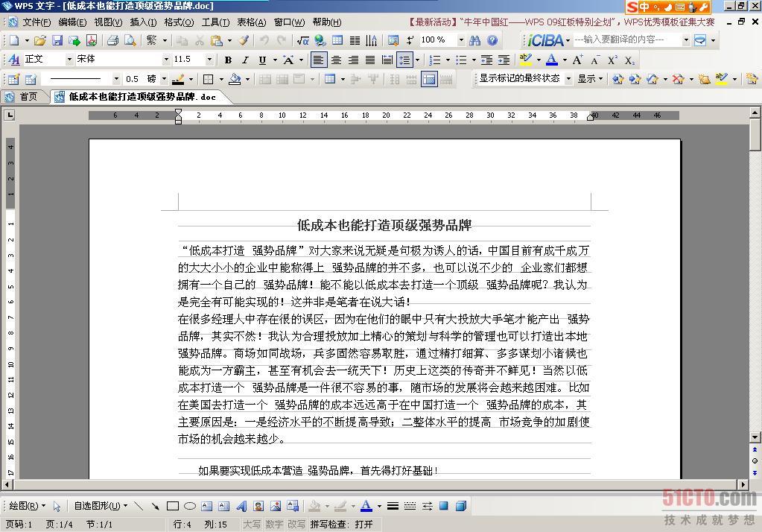Screen dimensions: 762x532
Task: Toggle center text alignment
Action: (336, 60)
